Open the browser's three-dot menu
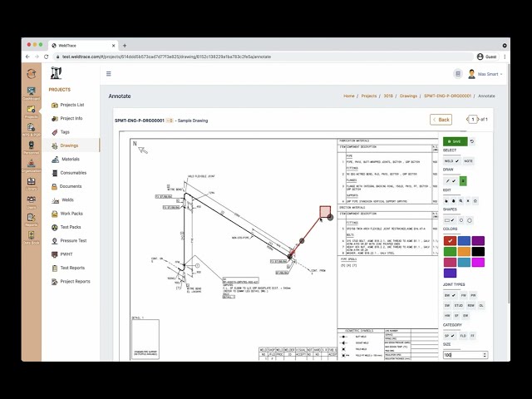532x399 pixels. tap(505, 57)
